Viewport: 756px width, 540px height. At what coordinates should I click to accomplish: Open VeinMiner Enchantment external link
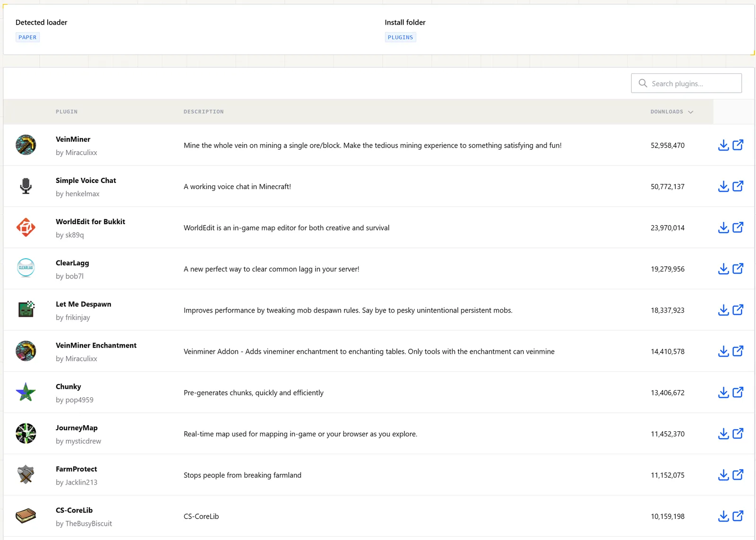[x=738, y=351]
